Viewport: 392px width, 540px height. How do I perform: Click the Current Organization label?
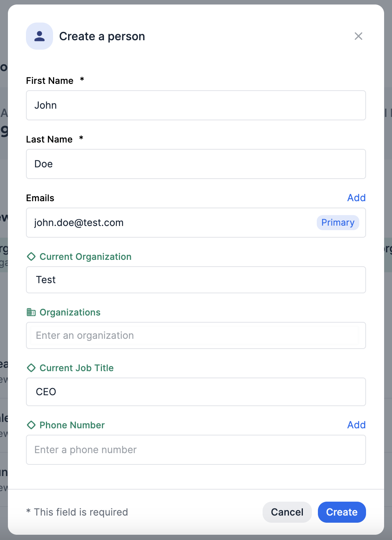[x=85, y=256]
